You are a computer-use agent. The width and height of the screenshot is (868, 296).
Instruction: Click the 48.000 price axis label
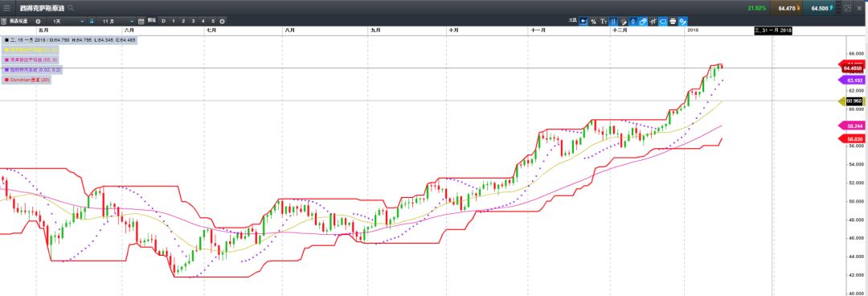[856, 220]
